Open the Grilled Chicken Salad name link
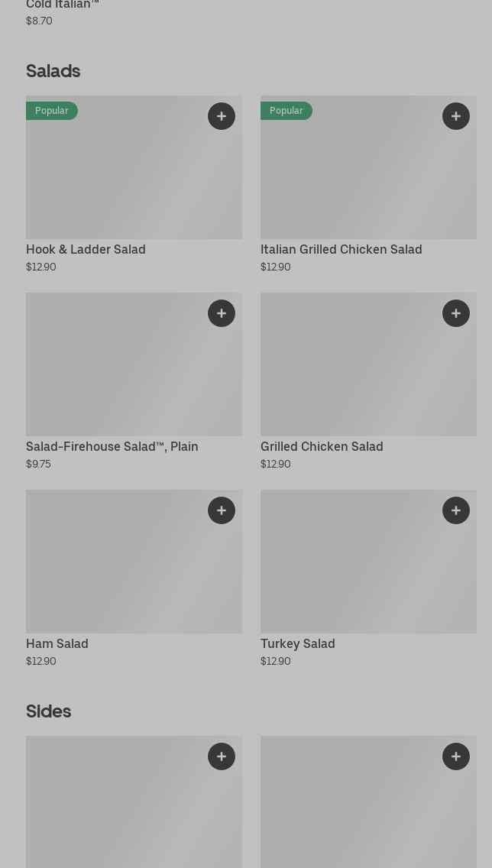The width and height of the screenshot is (492, 868). click(x=322, y=447)
